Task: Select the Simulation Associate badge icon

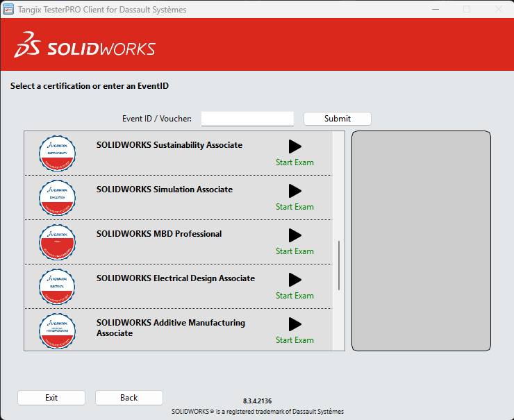Action: click(58, 198)
